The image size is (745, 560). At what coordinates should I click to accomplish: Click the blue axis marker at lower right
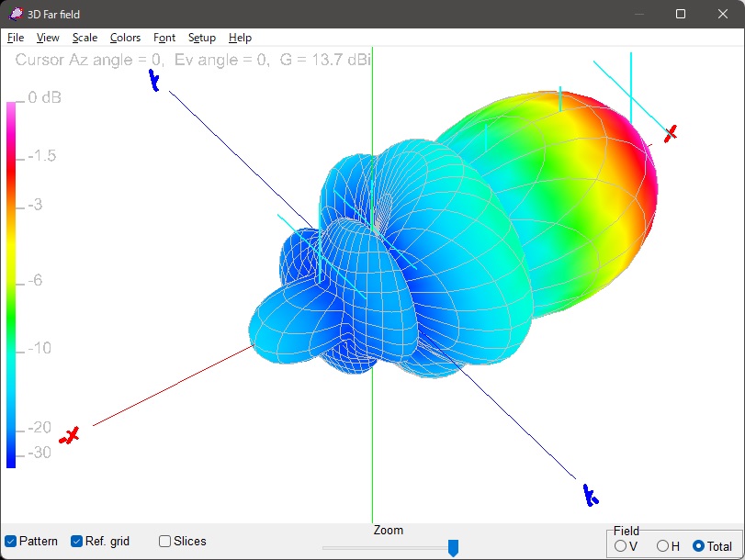pos(590,496)
